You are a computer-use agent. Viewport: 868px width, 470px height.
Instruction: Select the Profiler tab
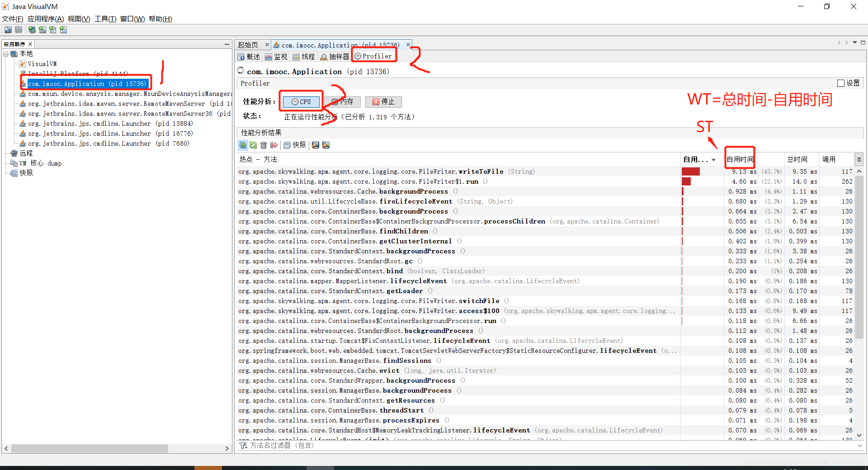(x=373, y=56)
